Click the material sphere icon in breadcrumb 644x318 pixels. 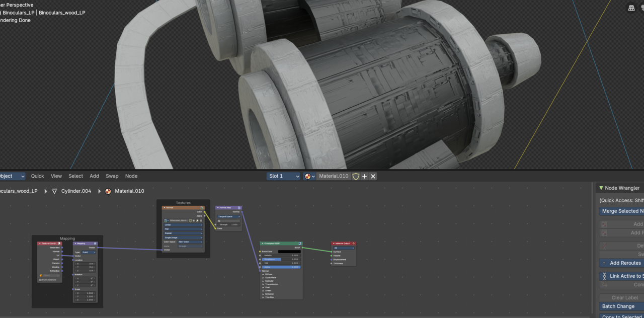pos(108,191)
